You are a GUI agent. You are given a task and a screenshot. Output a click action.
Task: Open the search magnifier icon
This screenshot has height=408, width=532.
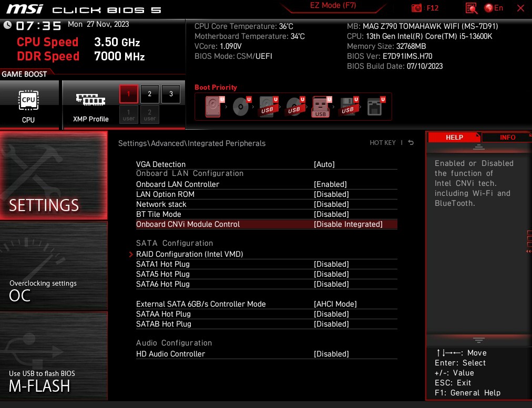coord(471,8)
